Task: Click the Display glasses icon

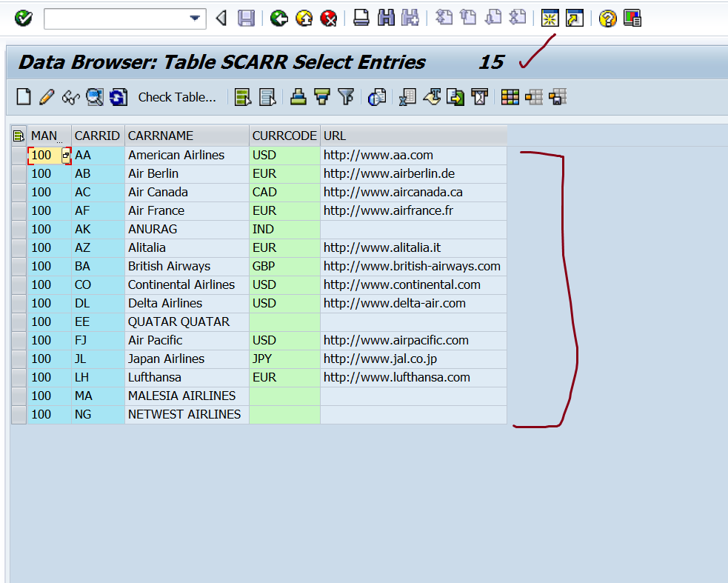Action: click(x=70, y=98)
